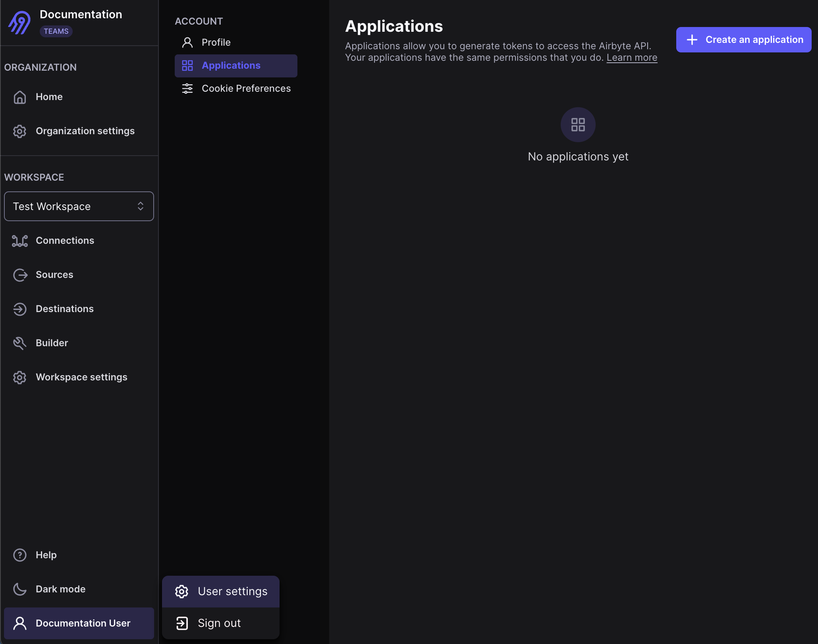Select the Builder tool
818x644 pixels.
[52, 343]
